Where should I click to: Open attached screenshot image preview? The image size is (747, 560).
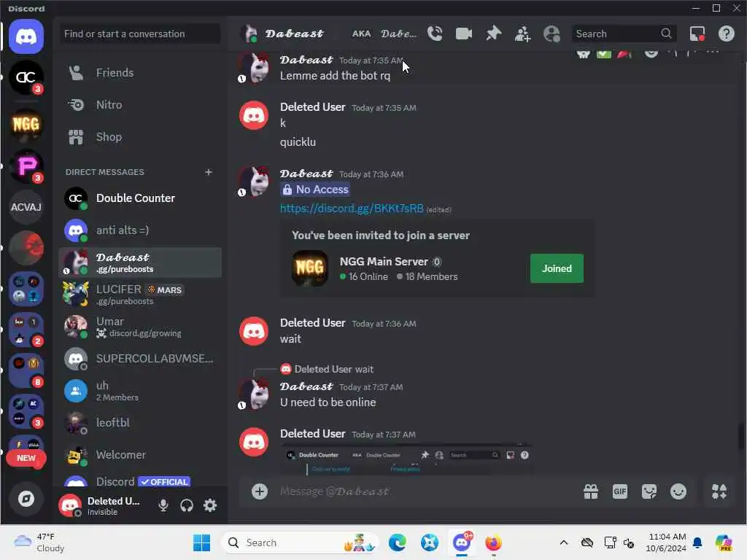click(x=406, y=459)
